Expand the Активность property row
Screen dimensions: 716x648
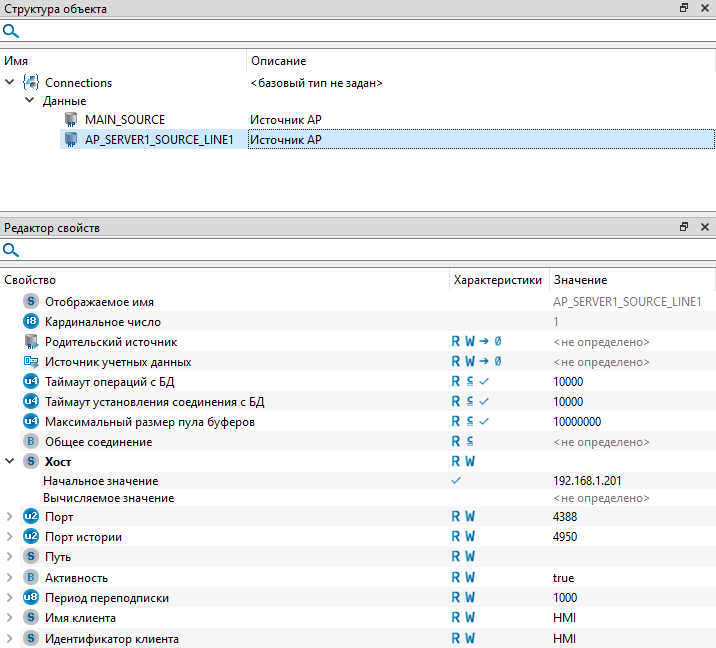pos(10,578)
